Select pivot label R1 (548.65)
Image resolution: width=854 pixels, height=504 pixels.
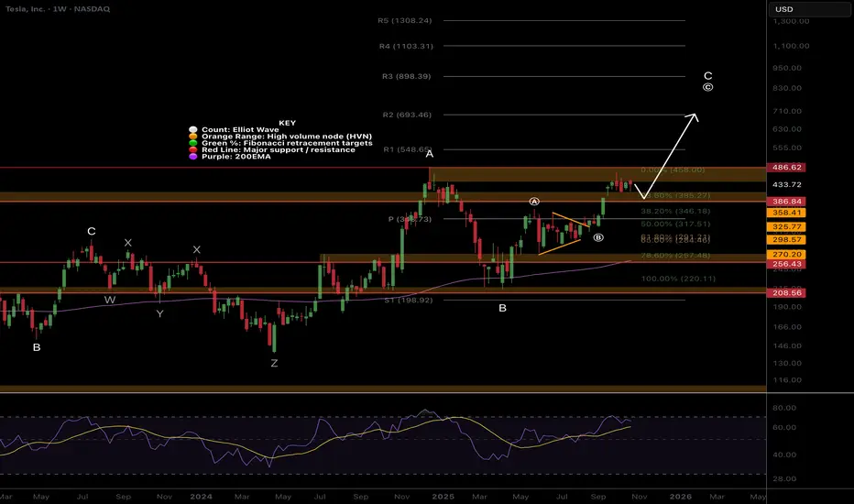click(x=408, y=149)
